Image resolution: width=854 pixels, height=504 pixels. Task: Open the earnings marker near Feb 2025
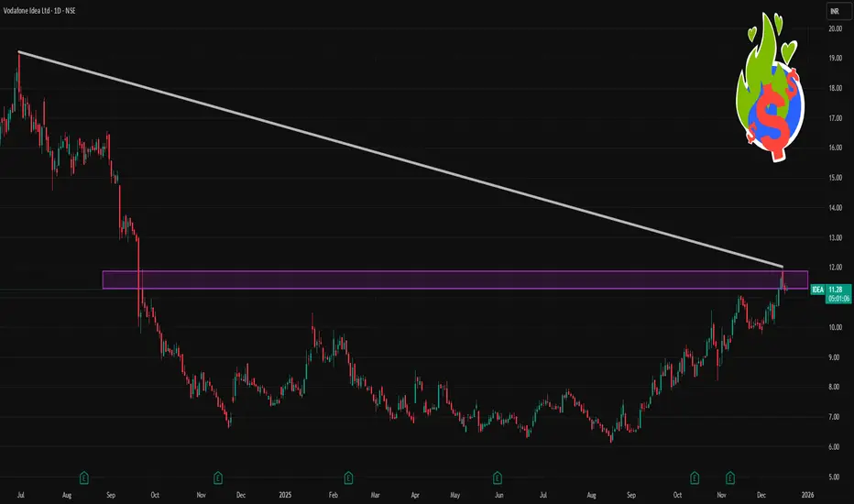[348, 478]
